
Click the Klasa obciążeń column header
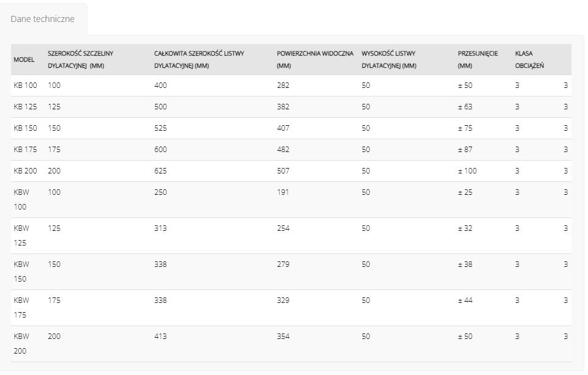click(529, 59)
